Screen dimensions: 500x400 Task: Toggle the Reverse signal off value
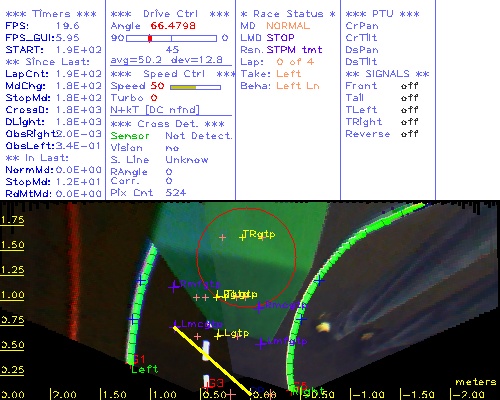tap(409, 134)
